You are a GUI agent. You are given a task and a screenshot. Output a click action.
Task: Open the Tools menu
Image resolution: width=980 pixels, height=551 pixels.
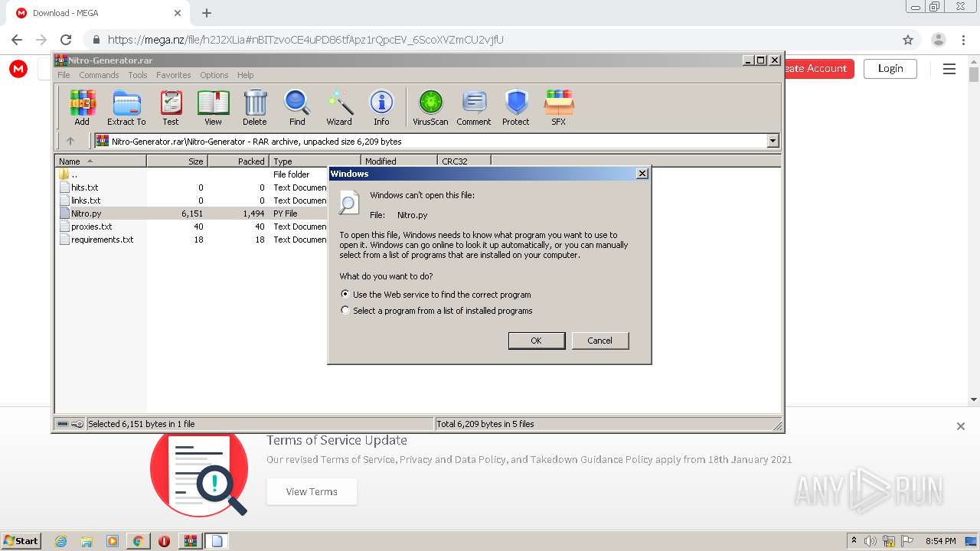(x=138, y=75)
